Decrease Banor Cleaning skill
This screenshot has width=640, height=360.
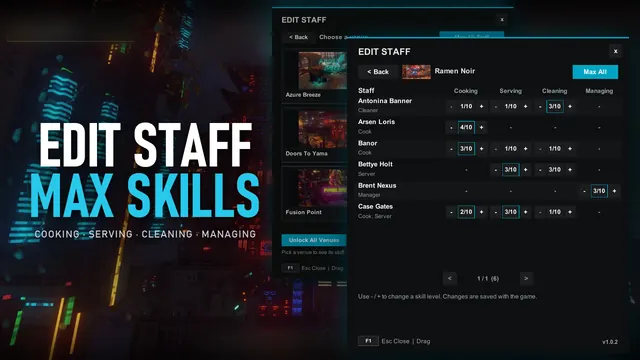click(540, 149)
